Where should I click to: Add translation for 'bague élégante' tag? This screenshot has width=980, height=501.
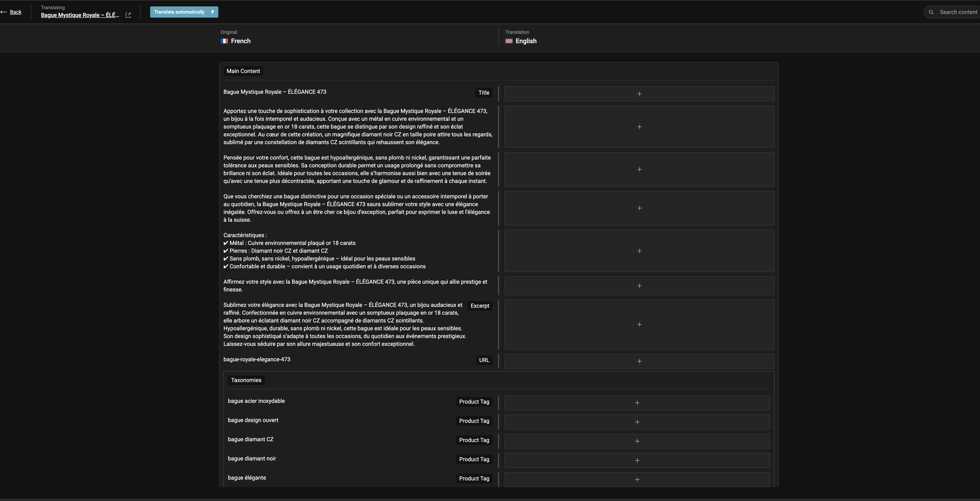637,480
